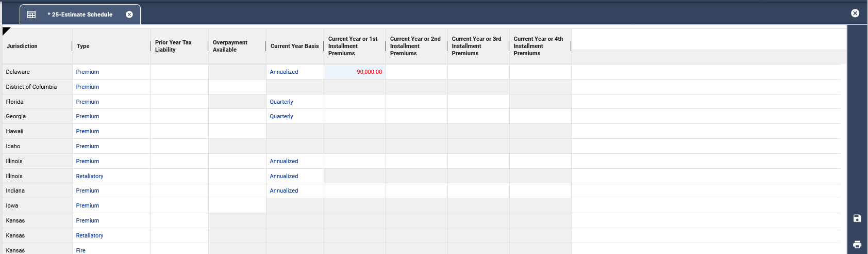The image size is (868, 254).
Task: Select the Annualized basis for Illinois Retaliatory
Action: (284, 176)
